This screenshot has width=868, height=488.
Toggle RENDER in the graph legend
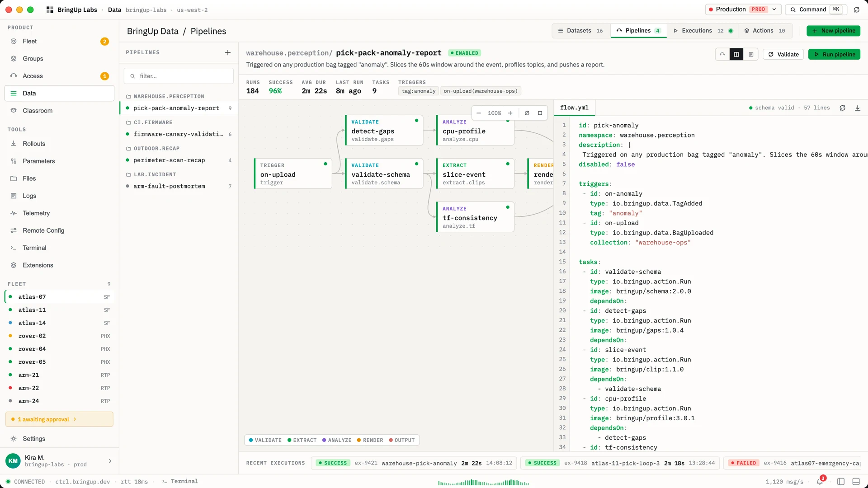coord(370,440)
